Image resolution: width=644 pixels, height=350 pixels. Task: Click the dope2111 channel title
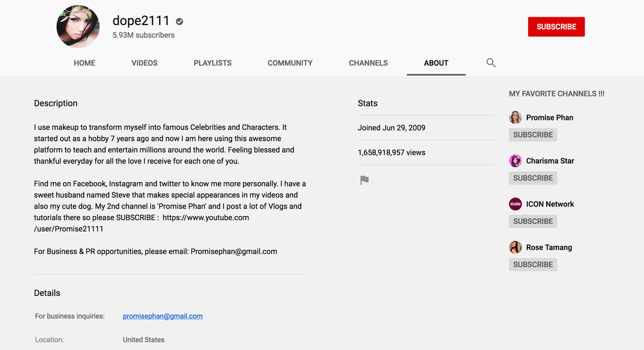tap(141, 21)
